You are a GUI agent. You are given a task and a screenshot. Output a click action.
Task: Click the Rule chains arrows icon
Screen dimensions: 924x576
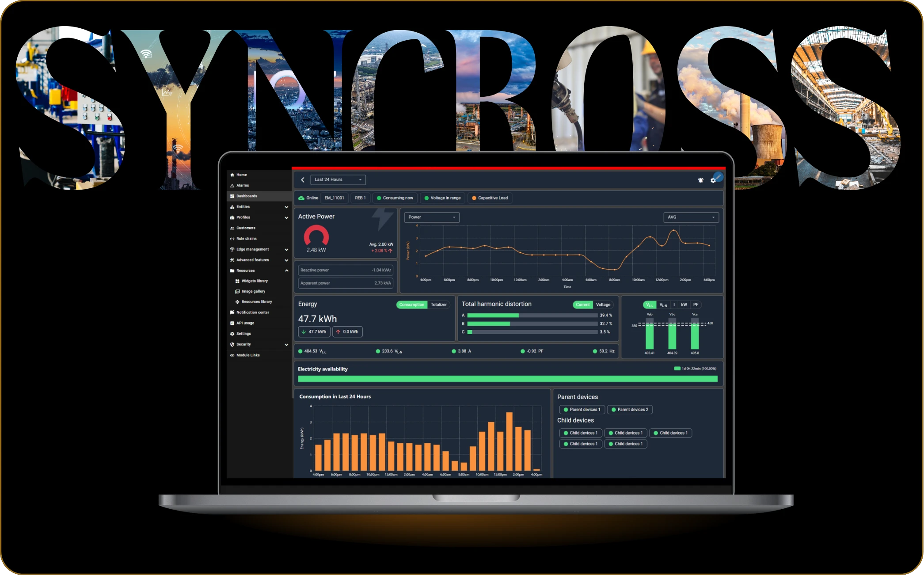click(232, 239)
